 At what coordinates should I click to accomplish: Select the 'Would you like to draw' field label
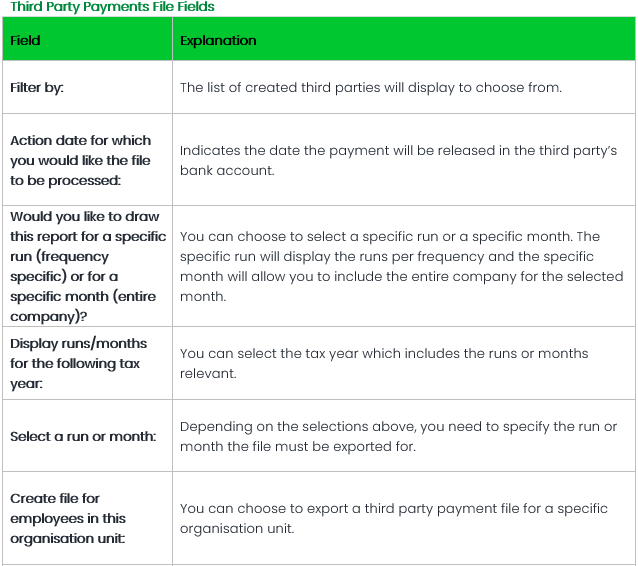(x=84, y=217)
